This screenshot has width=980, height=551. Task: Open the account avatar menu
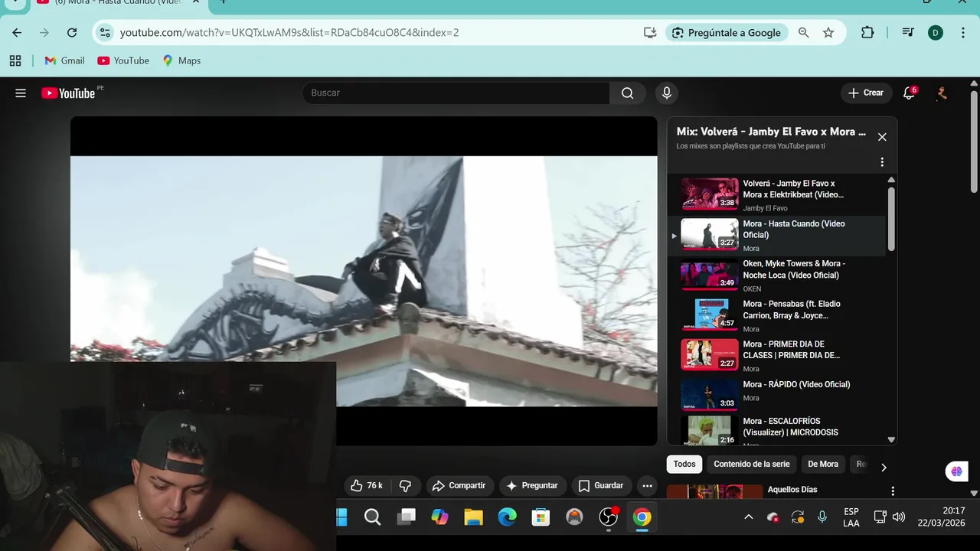pos(942,93)
